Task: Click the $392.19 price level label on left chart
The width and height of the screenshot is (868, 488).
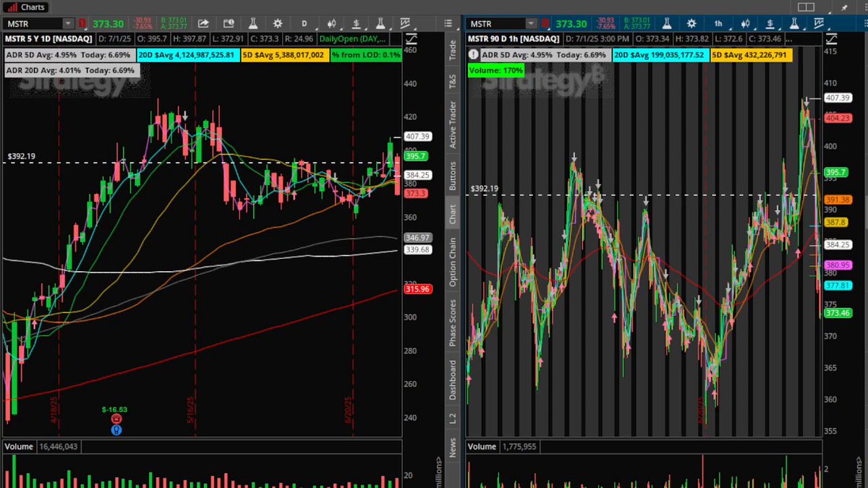Action: click(x=21, y=155)
